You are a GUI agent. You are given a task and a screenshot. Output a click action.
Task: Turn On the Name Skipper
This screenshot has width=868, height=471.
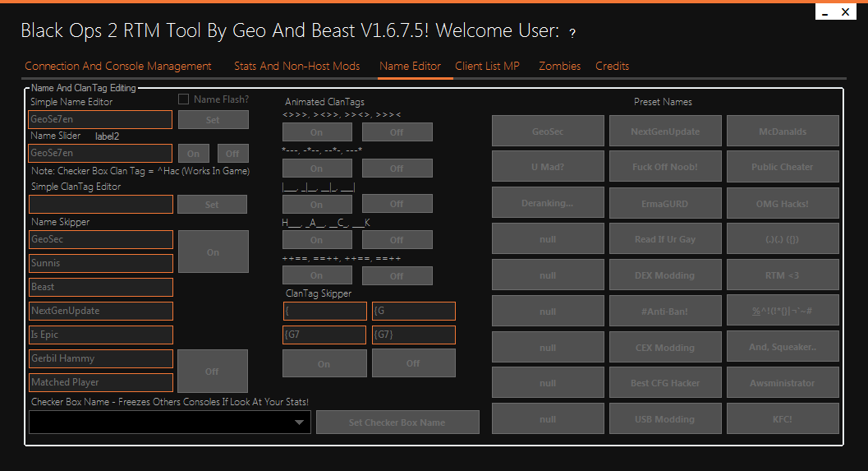[x=214, y=252]
